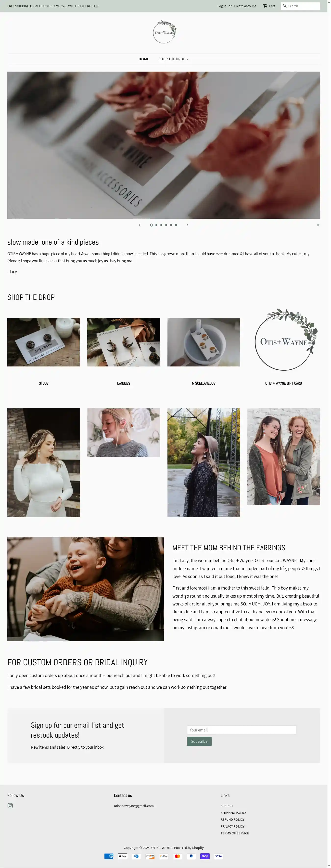Click the Subscribe button
This screenshot has height=868, width=331.
pyautogui.click(x=199, y=741)
